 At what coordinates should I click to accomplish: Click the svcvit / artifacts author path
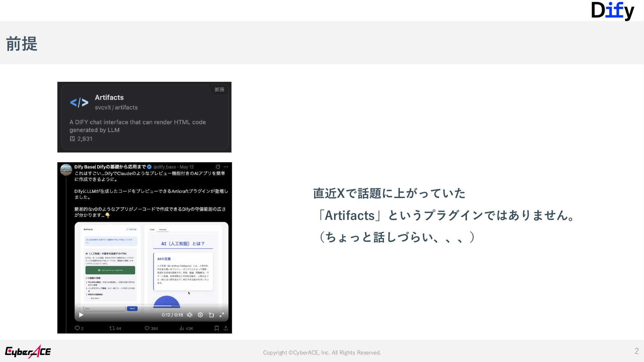click(116, 108)
